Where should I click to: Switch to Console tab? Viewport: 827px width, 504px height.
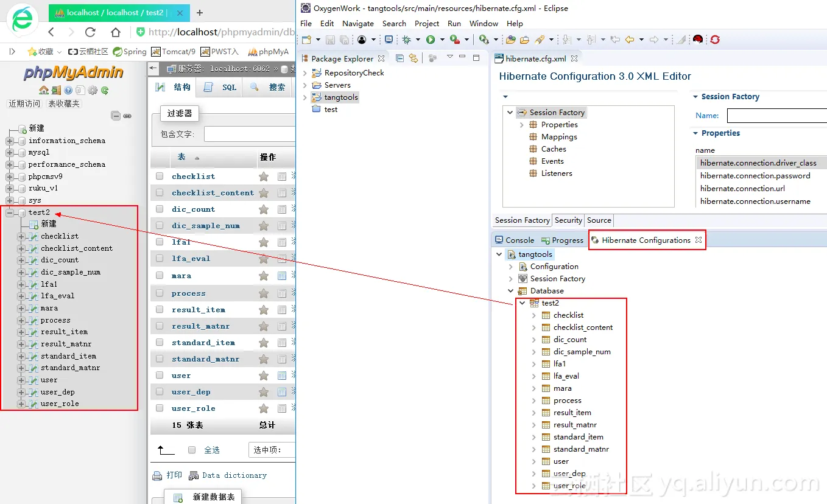515,240
